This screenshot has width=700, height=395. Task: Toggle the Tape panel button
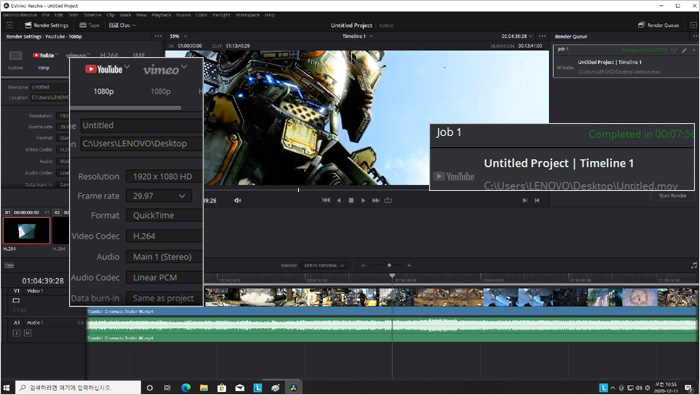[89, 25]
